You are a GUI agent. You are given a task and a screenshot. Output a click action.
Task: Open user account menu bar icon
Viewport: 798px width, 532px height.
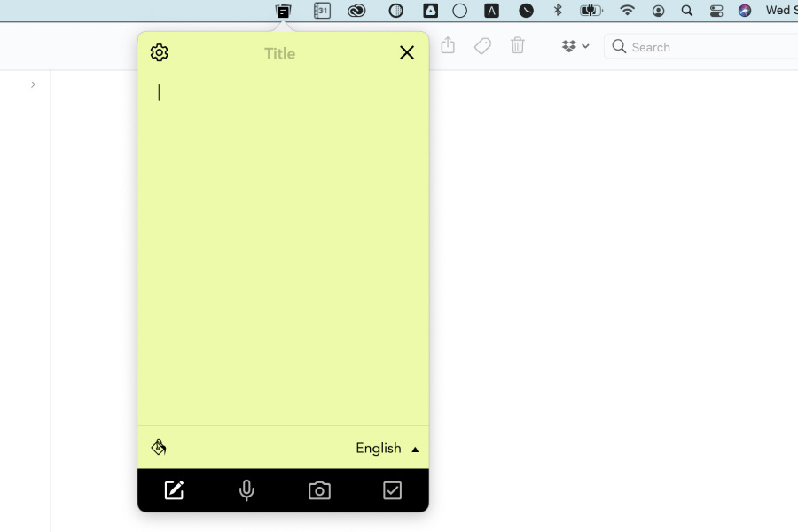coord(658,11)
